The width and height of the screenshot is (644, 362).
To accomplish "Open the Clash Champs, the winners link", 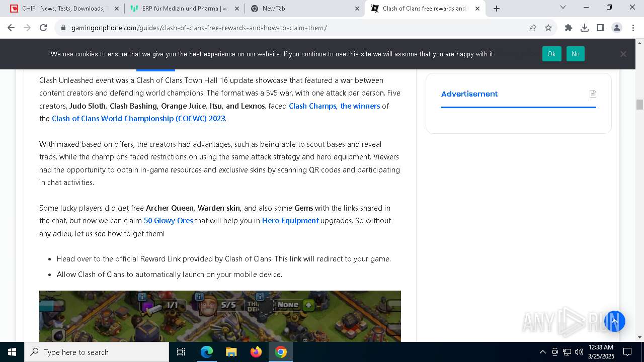I will (x=334, y=106).
